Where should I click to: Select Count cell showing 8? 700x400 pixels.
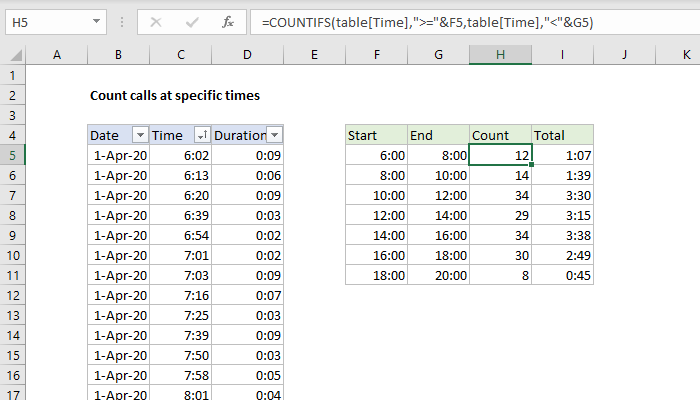coord(500,275)
